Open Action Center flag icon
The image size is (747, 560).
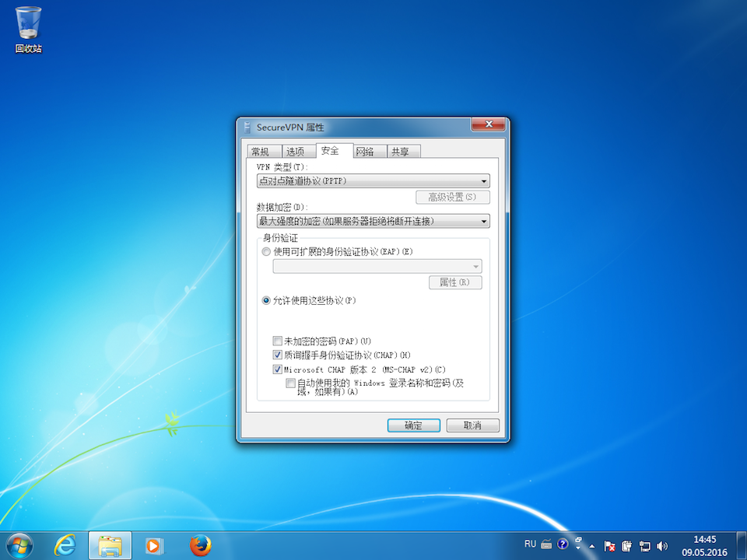tap(609, 546)
